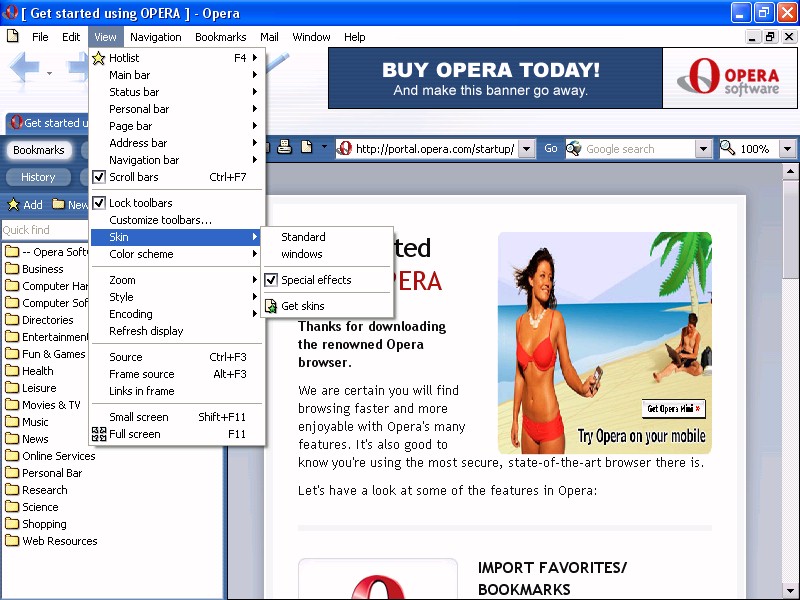Click the Google search magnifier icon
This screenshot has width=800, height=600.
point(574,148)
